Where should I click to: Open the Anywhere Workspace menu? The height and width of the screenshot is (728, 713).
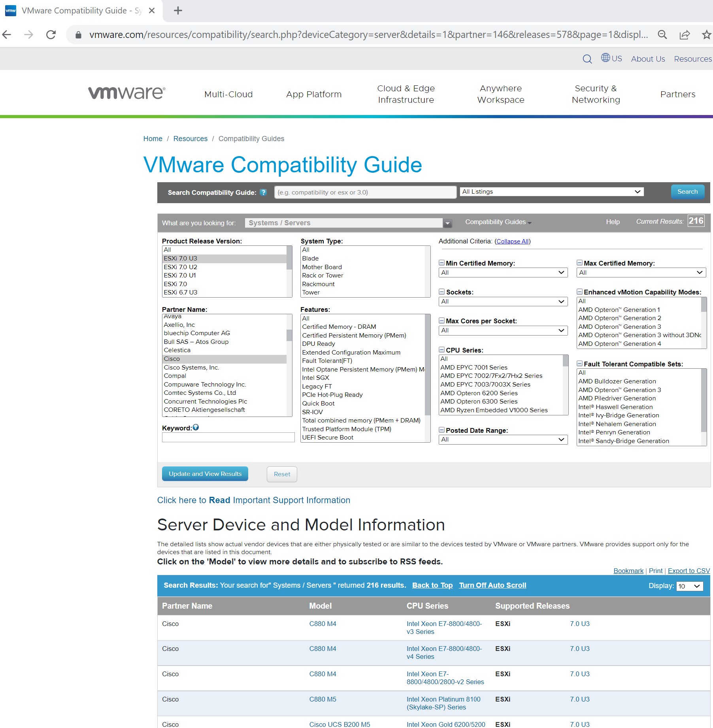point(501,94)
